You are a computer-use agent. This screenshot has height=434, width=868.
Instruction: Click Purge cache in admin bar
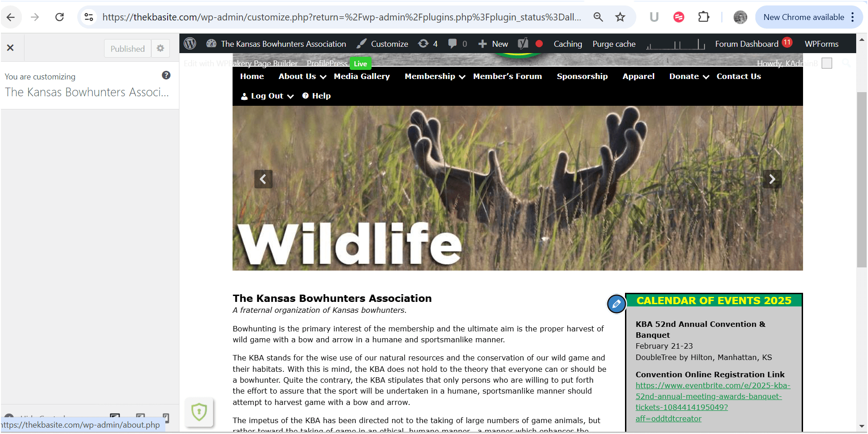click(x=614, y=44)
